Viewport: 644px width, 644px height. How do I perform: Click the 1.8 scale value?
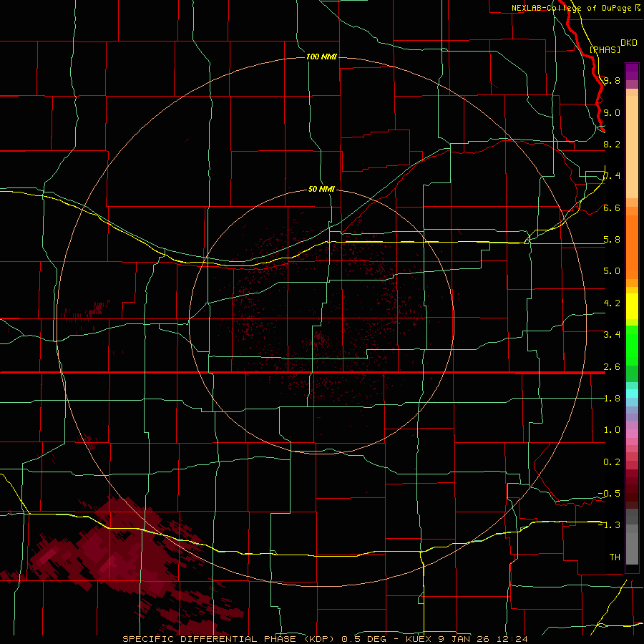coord(612,398)
